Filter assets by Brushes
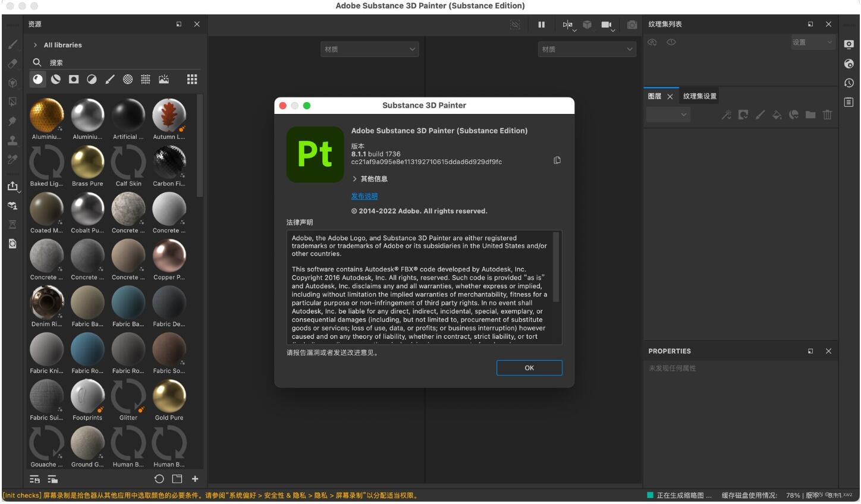Screen dimensions: 861x504 point(110,79)
